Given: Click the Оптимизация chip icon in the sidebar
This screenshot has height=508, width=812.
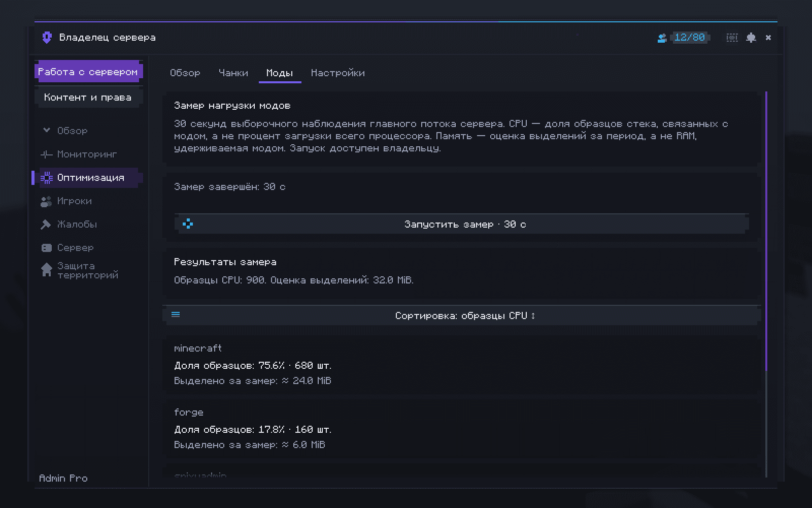Looking at the screenshot, I should point(46,178).
